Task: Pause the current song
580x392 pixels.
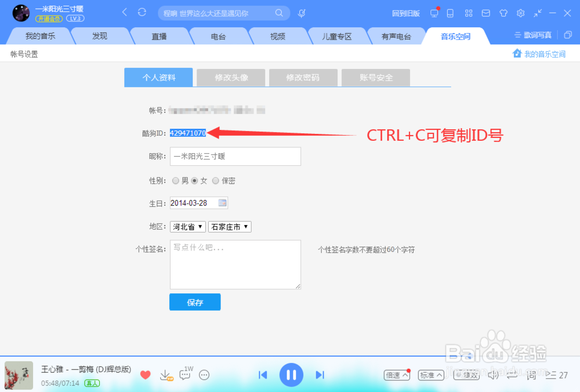Action: [x=291, y=375]
